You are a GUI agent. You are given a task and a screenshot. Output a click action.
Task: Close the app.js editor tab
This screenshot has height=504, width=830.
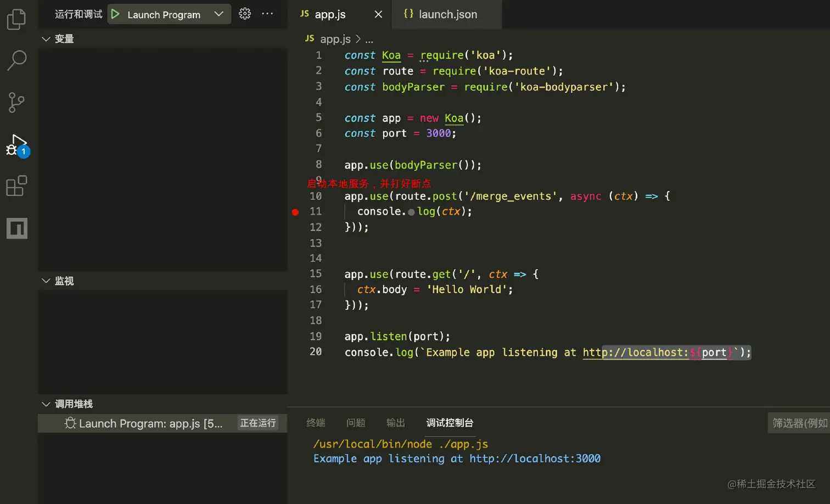(378, 14)
